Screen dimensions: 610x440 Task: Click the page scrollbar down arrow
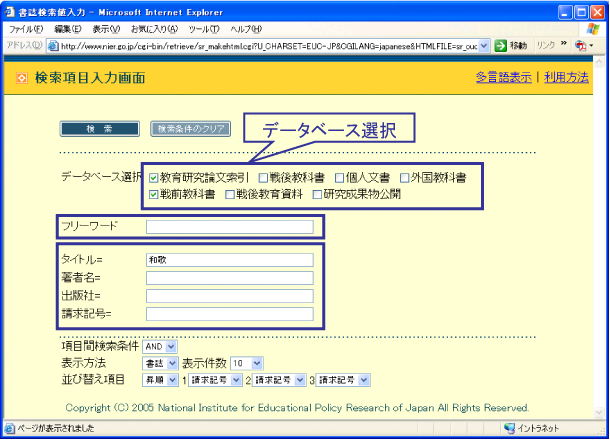click(x=599, y=412)
